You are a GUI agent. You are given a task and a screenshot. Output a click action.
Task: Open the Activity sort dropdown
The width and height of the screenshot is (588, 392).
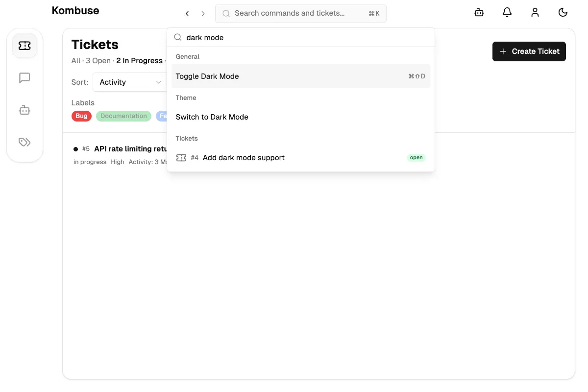click(x=129, y=82)
